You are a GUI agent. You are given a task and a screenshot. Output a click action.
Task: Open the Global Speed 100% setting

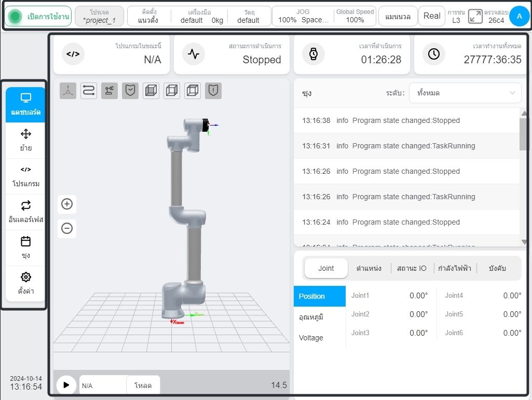point(355,16)
